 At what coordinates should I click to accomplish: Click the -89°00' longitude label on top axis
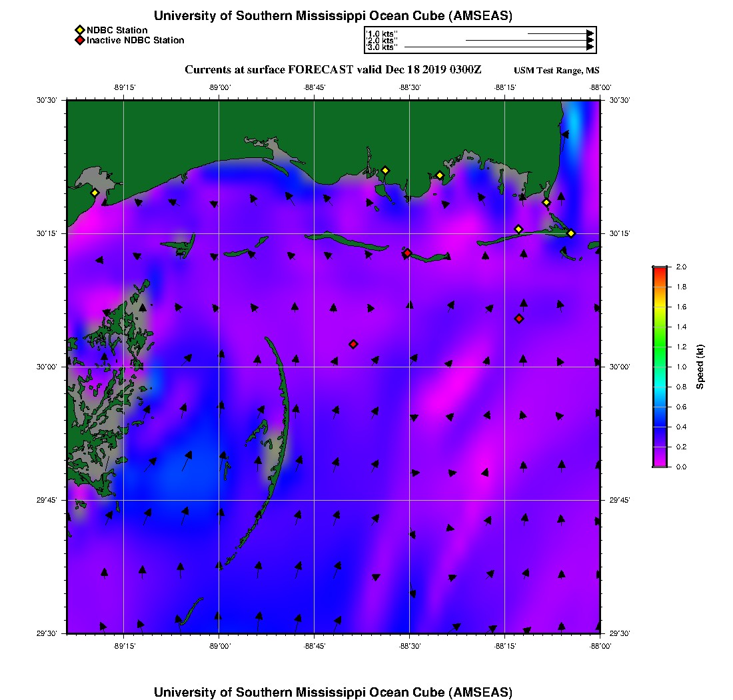pyautogui.click(x=219, y=87)
